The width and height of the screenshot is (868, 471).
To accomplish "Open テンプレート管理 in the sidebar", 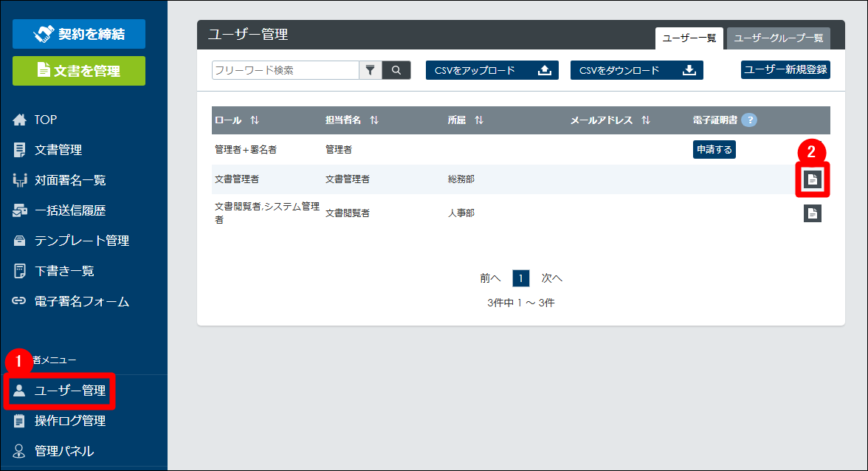I will pos(81,241).
